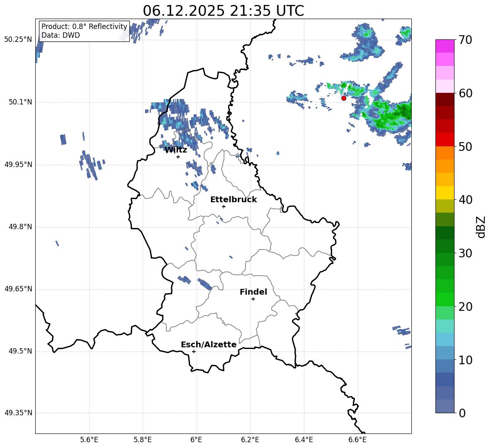
Task: Click the colorbar tick label 70
Action: click(466, 40)
